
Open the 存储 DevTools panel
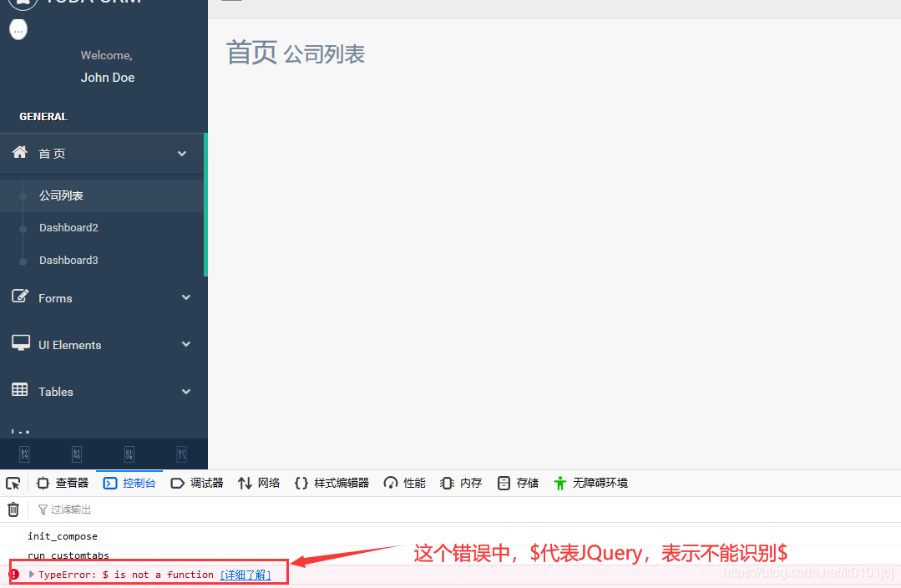(x=518, y=483)
